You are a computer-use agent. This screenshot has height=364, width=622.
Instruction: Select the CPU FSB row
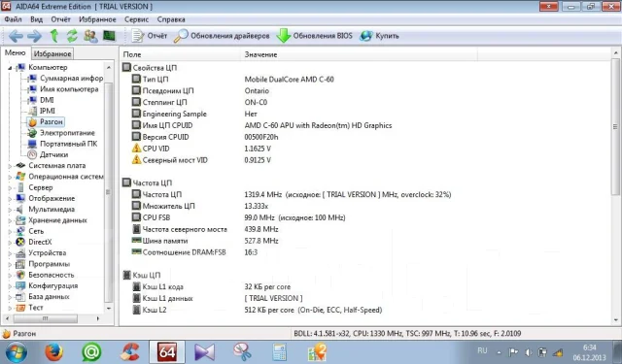point(365,217)
